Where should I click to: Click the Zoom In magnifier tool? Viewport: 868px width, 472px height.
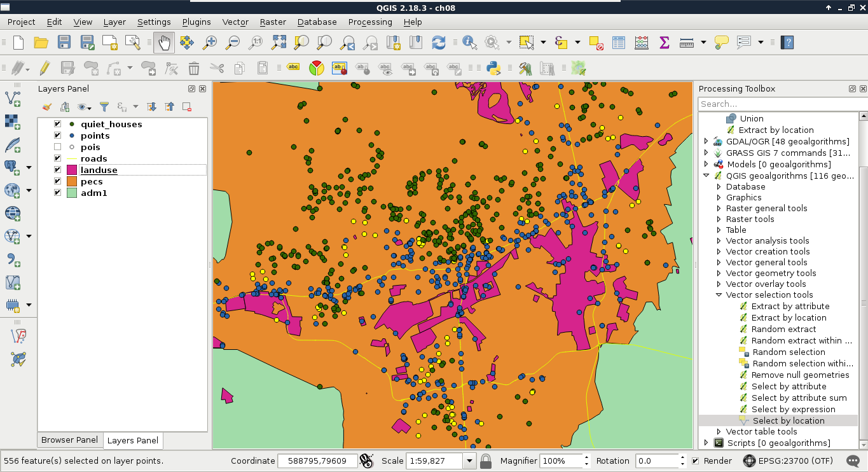(210, 43)
